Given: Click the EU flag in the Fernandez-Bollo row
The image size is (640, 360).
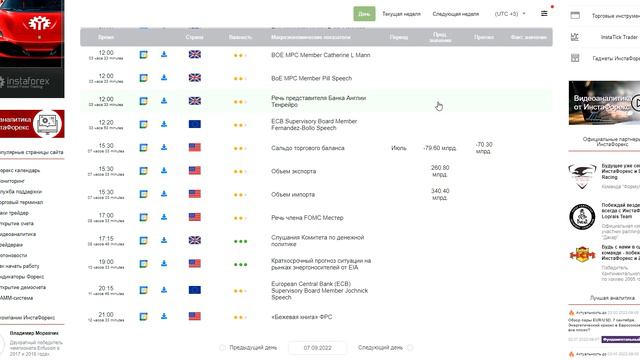Looking at the screenshot, I should click(195, 124).
